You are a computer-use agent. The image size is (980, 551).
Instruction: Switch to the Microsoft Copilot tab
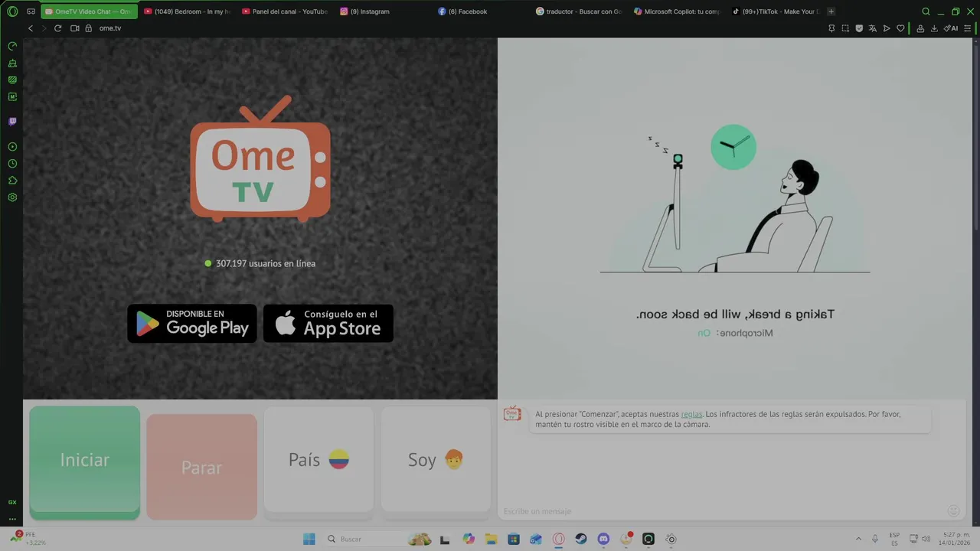coord(677,11)
